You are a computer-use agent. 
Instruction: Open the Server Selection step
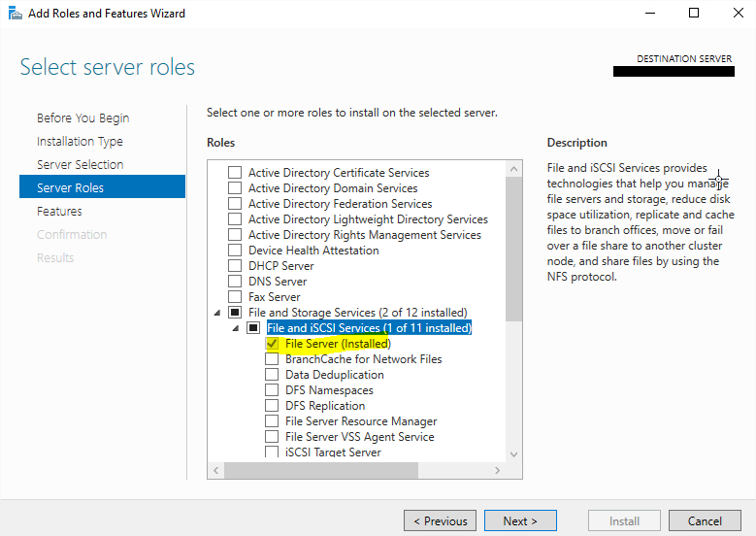(x=80, y=165)
